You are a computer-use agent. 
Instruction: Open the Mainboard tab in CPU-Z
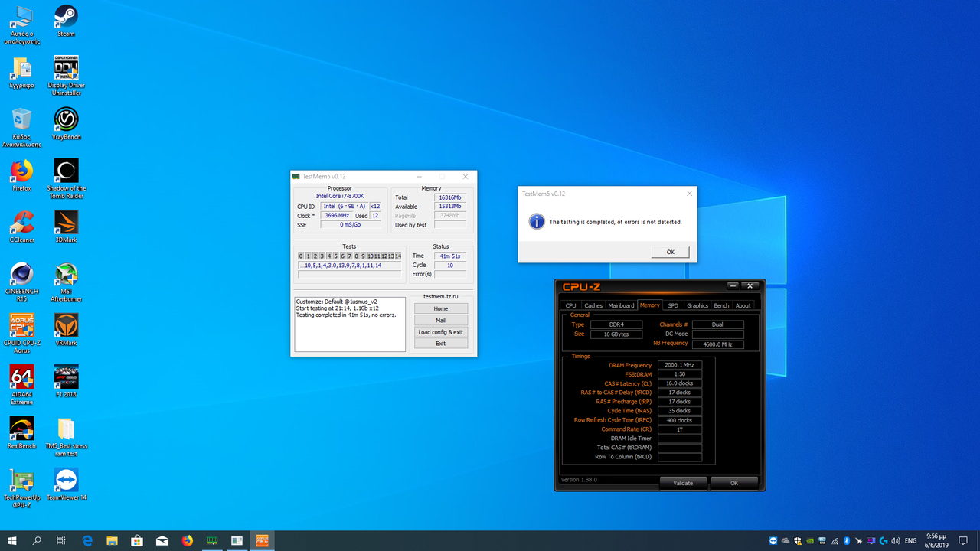[x=621, y=305]
